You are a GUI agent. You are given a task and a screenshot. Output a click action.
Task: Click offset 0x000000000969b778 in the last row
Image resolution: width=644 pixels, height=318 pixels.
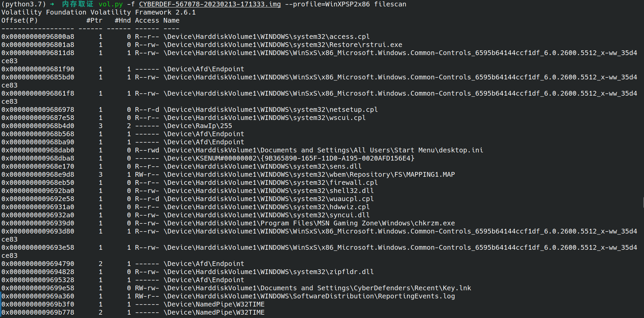coord(38,313)
